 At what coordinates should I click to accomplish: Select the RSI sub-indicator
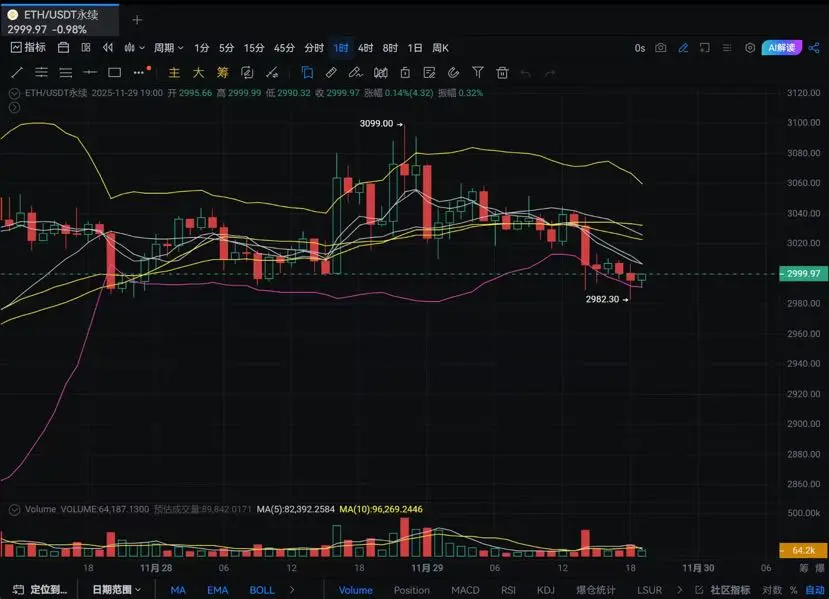(x=508, y=590)
